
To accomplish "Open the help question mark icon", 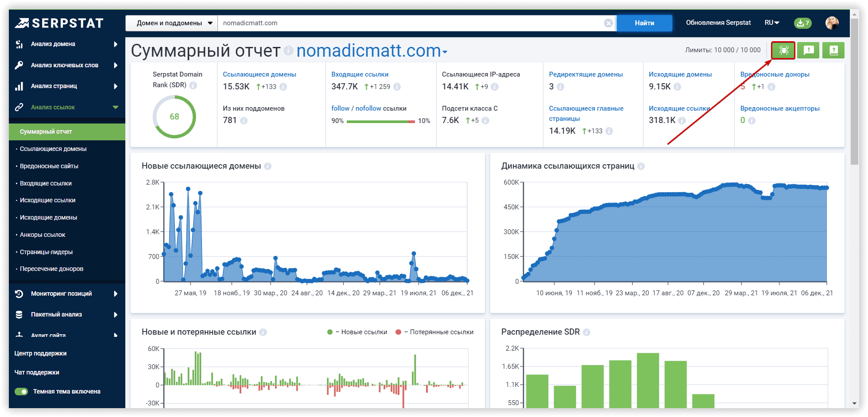I will tap(833, 50).
